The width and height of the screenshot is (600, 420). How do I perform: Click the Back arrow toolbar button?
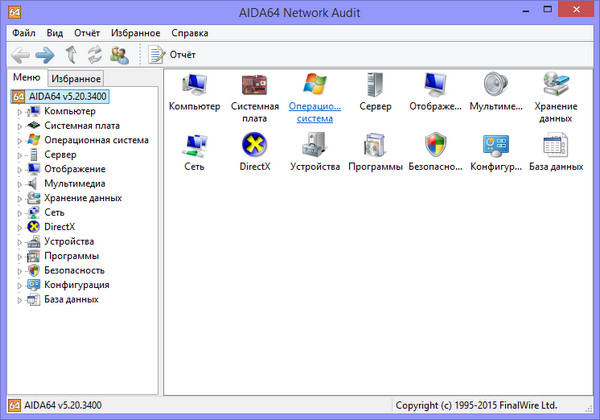coord(20,55)
